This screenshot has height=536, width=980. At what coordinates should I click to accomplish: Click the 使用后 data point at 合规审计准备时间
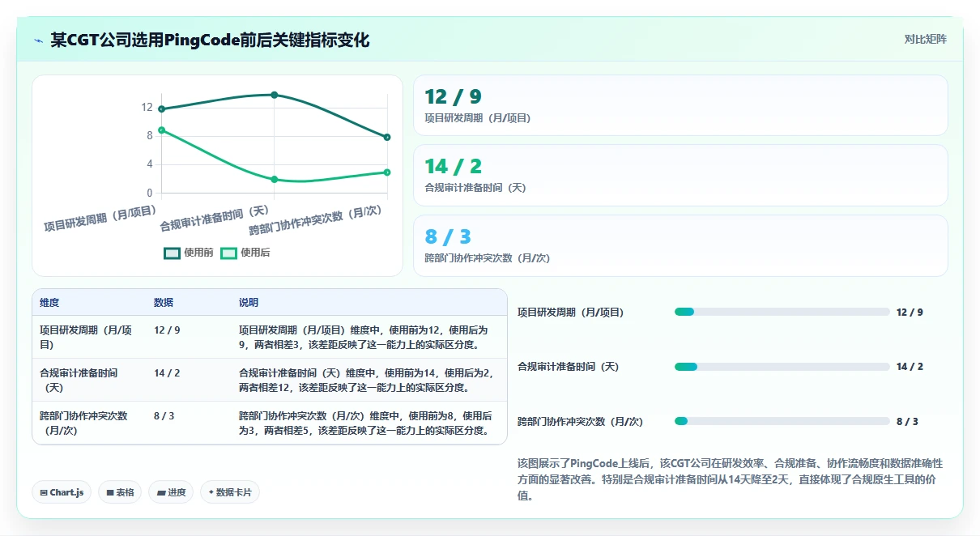pos(275,179)
